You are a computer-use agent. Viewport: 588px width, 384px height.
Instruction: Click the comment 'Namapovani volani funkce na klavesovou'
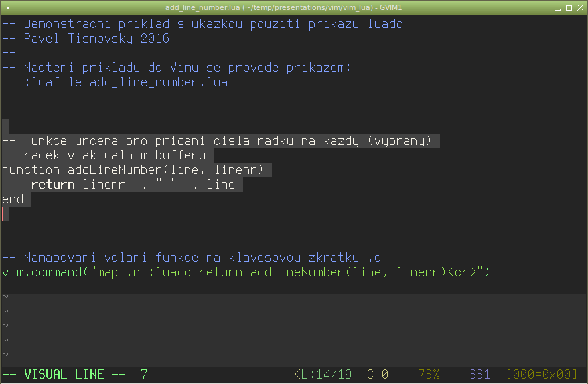point(191,258)
